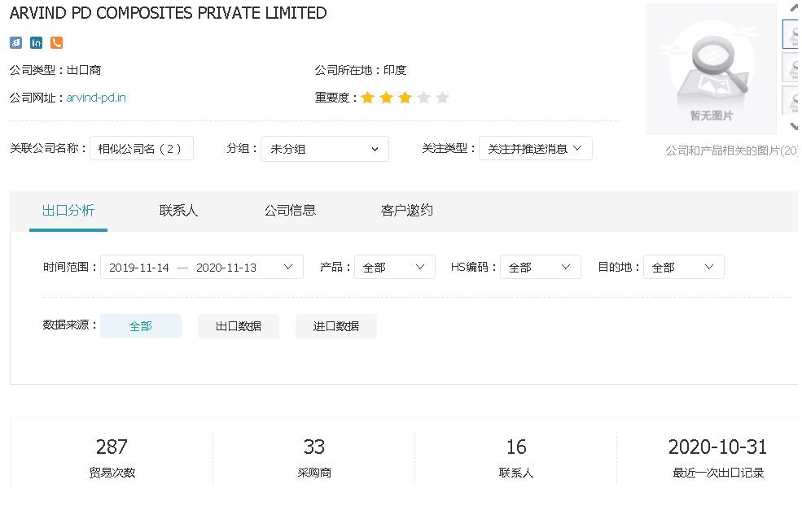The height and width of the screenshot is (532, 802).
Task: Switch to the 联系人 tab
Action: click(178, 211)
